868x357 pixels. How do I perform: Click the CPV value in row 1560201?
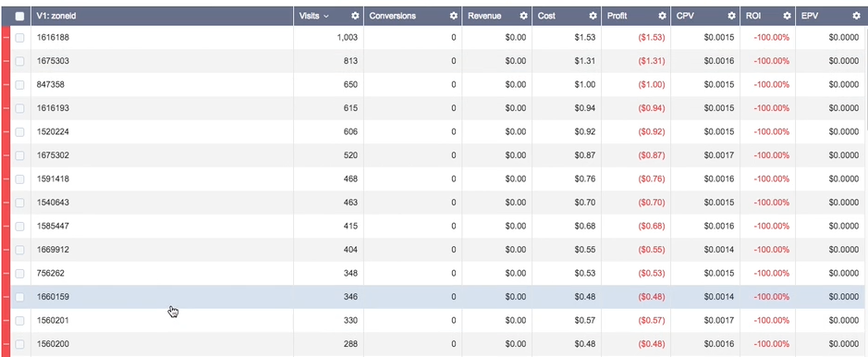[x=719, y=321]
